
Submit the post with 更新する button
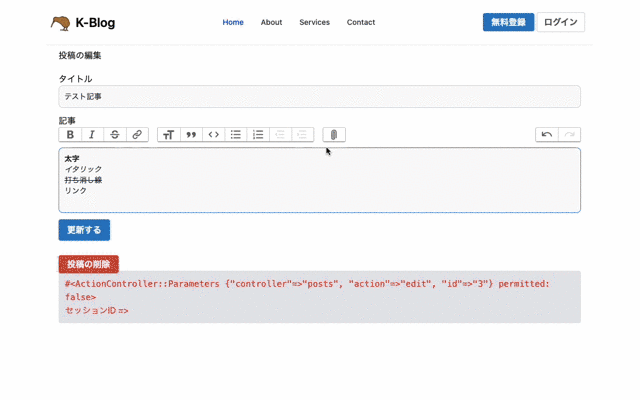(84, 230)
